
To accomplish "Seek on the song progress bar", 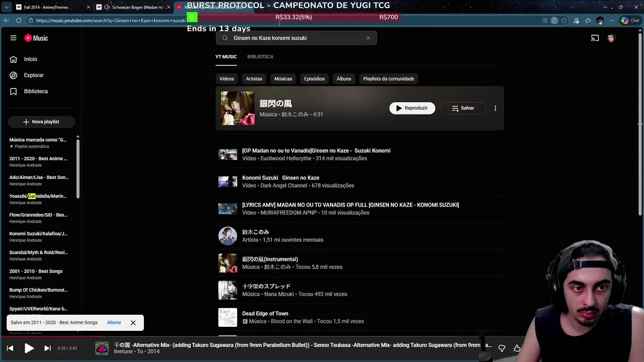I will click(322, 337).
